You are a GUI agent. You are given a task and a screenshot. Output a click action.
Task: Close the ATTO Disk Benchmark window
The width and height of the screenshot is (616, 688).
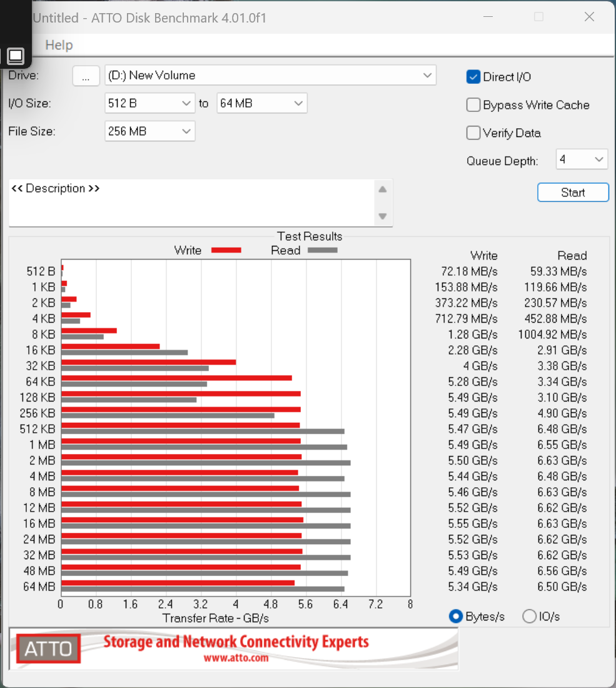(589, 17)
